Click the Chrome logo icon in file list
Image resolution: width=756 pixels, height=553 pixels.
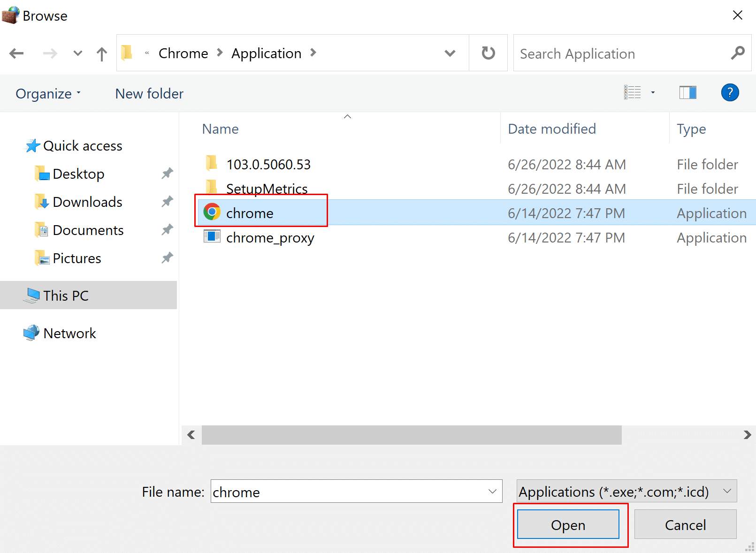(x=212, y=212)
